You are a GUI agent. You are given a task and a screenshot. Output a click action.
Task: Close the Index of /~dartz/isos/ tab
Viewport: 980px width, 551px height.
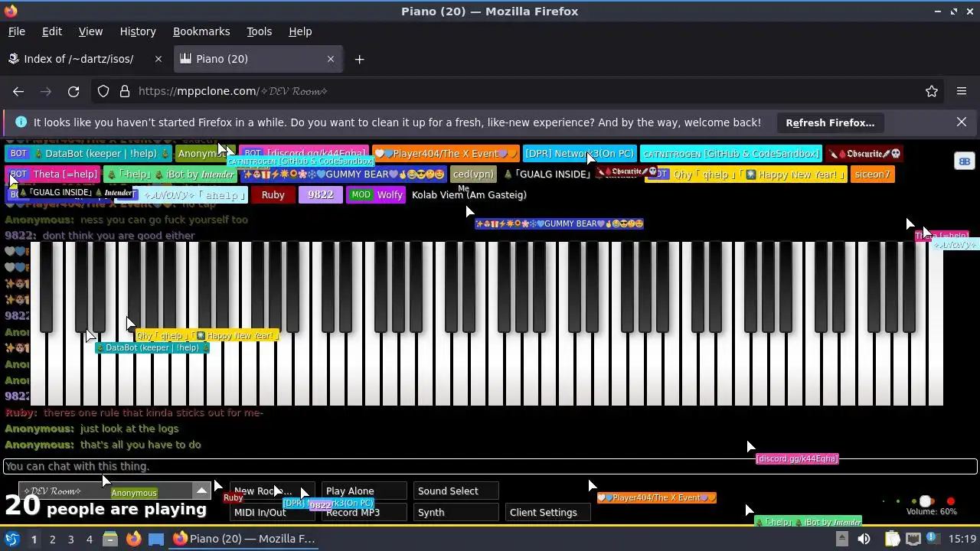(x=158, y=59)
